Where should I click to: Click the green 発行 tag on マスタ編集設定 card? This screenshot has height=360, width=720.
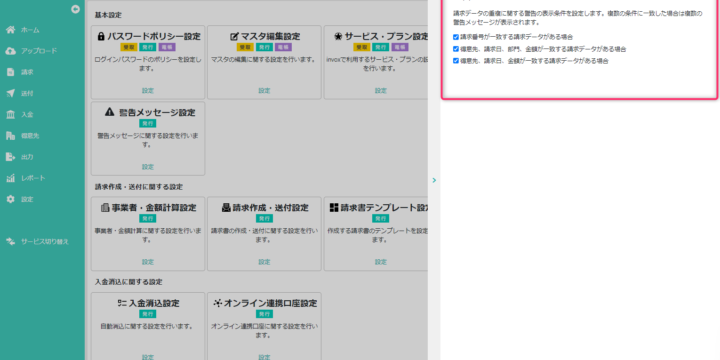(264, 47)
